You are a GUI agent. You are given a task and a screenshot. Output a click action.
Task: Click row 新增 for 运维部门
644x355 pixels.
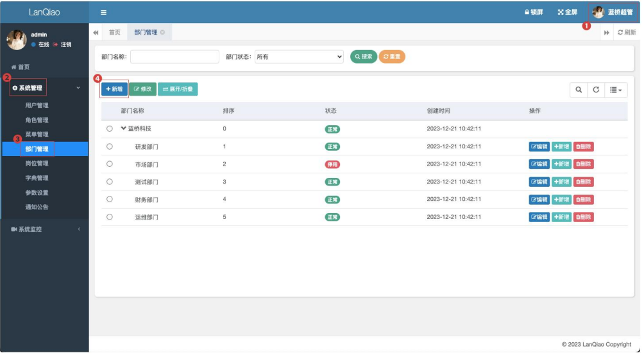point(561,217)
